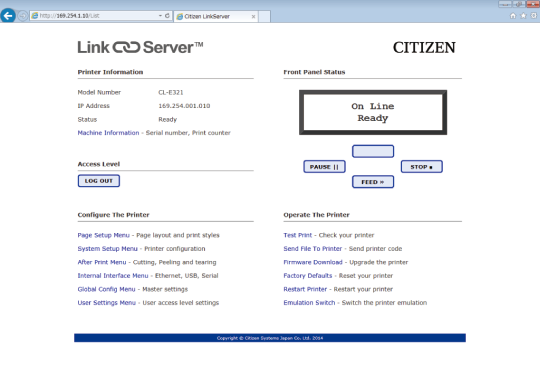Click the LOG OUT button
The image size is (540, 377).
99,181
